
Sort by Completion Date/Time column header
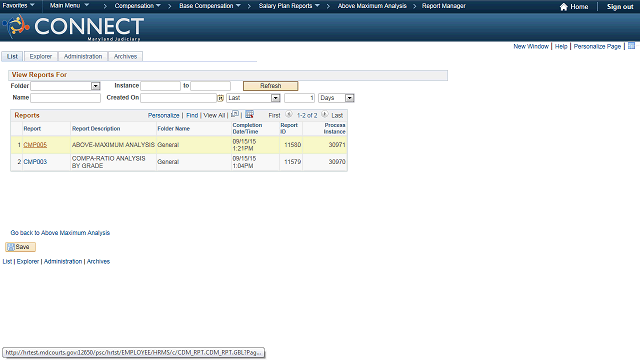tap(247, 128)
